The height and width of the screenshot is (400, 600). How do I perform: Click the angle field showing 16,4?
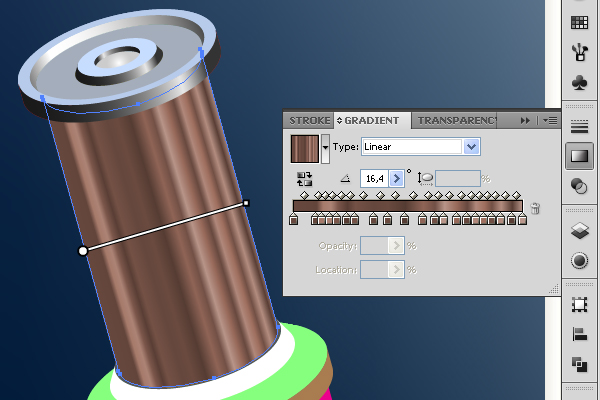point(375,179)
